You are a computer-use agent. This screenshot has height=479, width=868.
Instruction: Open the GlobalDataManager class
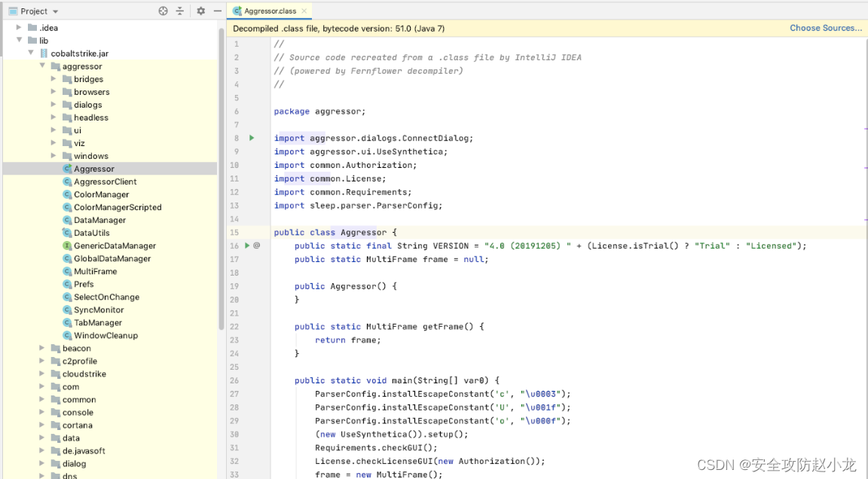(x=112, y=258)
